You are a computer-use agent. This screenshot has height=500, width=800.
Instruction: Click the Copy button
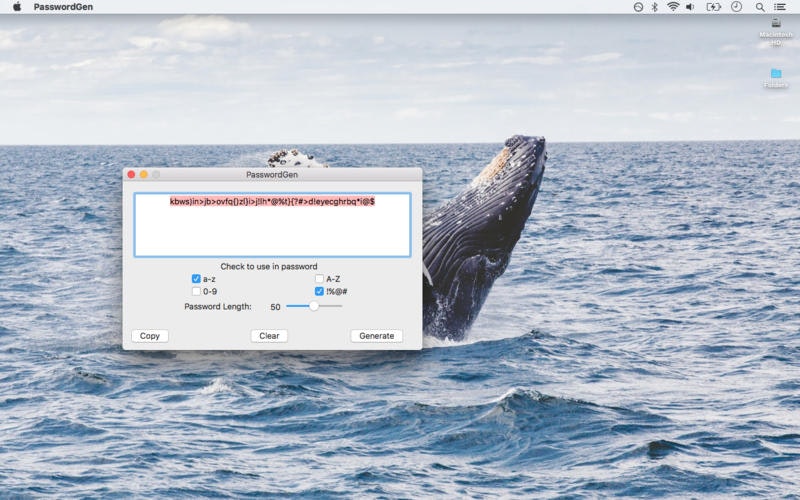pyautogui.click(x=149, y=336)
